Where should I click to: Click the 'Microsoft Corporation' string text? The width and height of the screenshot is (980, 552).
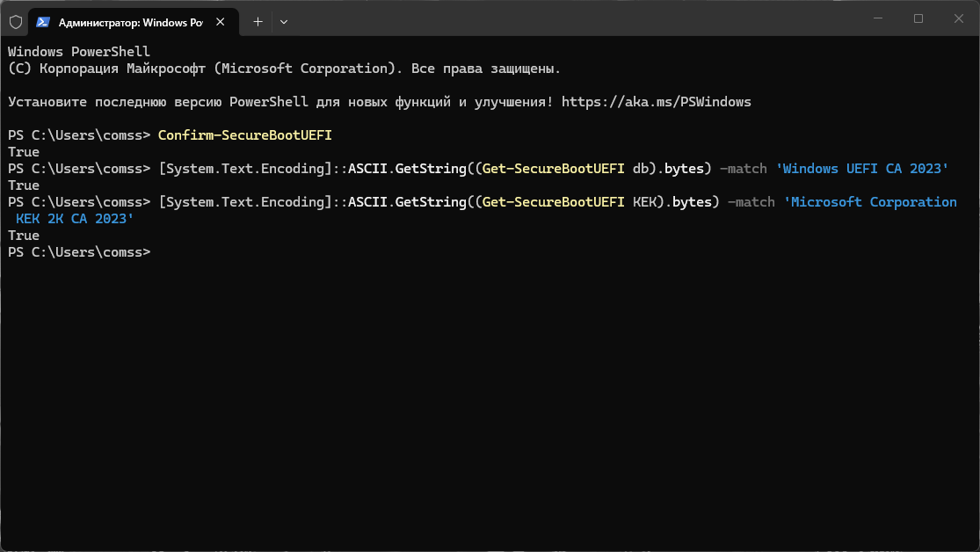point(870,202)
